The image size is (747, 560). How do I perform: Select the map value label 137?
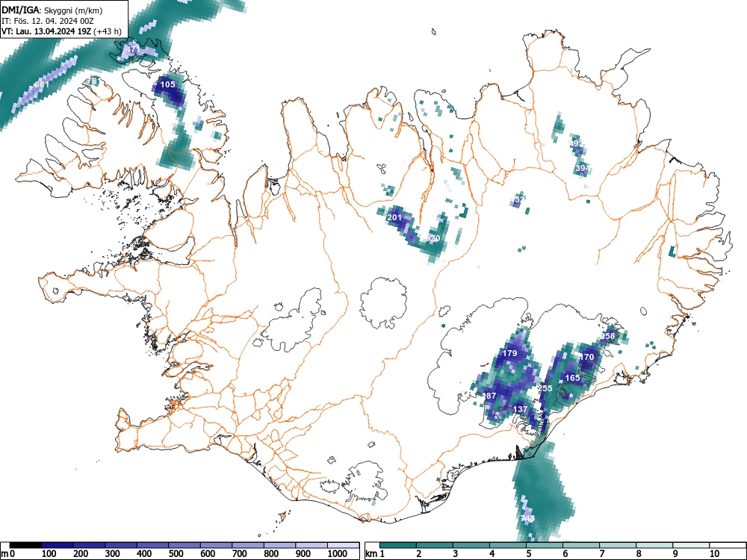click(x=520, y=409)
